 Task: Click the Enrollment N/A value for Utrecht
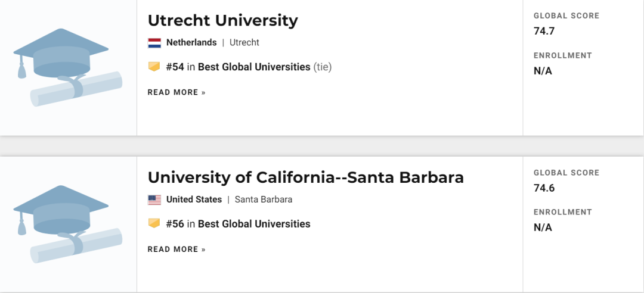(x=543, y=71)
